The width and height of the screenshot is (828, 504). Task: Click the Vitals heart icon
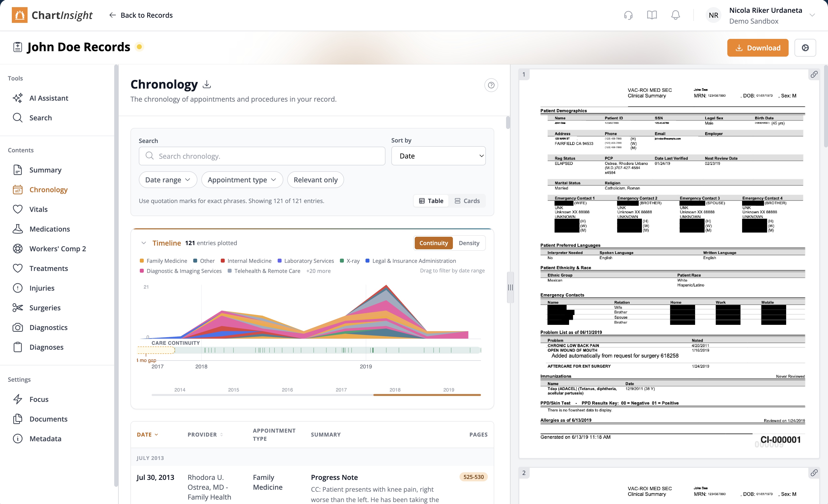(x=17, y=209)
